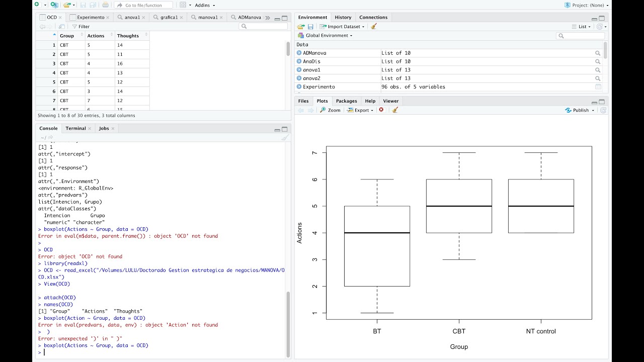The image size is (644, 362).
Task: Open the workspace panes layout icon
Action: tap(183, 5)
